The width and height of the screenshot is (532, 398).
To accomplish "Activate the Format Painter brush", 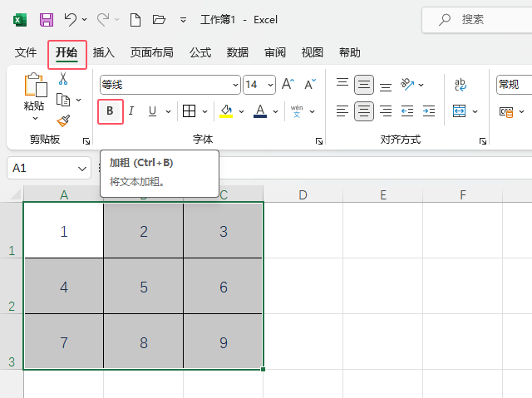I will pyautogui.click(x=63, y=120).
